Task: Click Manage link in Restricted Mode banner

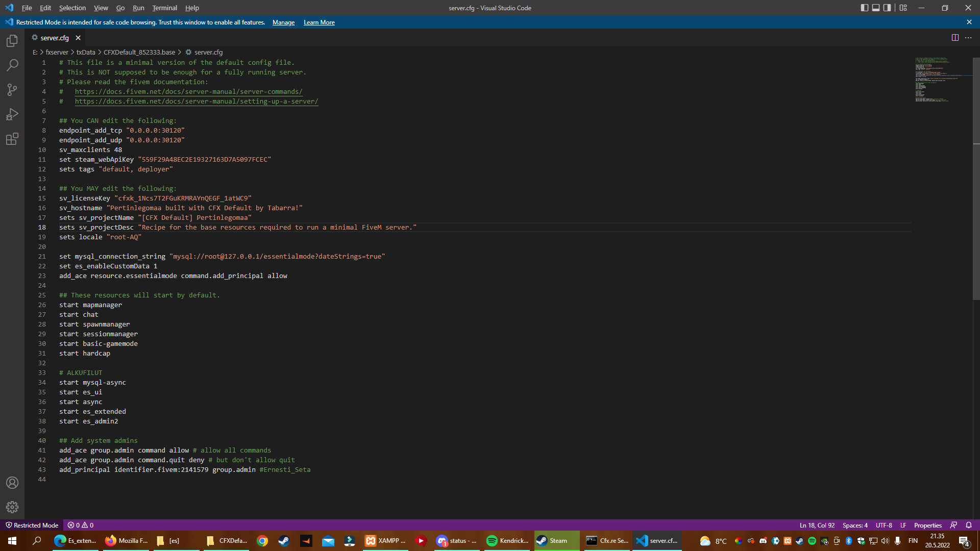Action: tap(283, 22)
